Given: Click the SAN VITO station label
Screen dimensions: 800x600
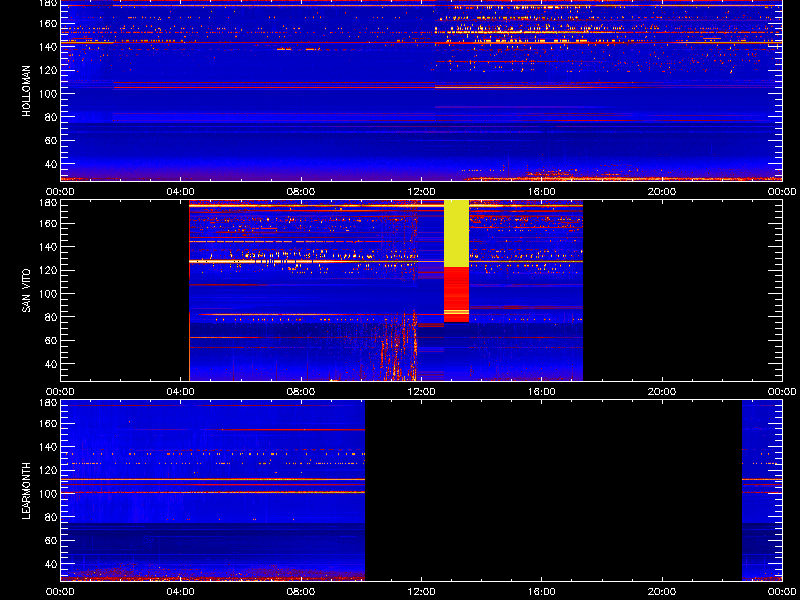Looking at the screenshot, I should pyautogui.click(x=27, y=291).
